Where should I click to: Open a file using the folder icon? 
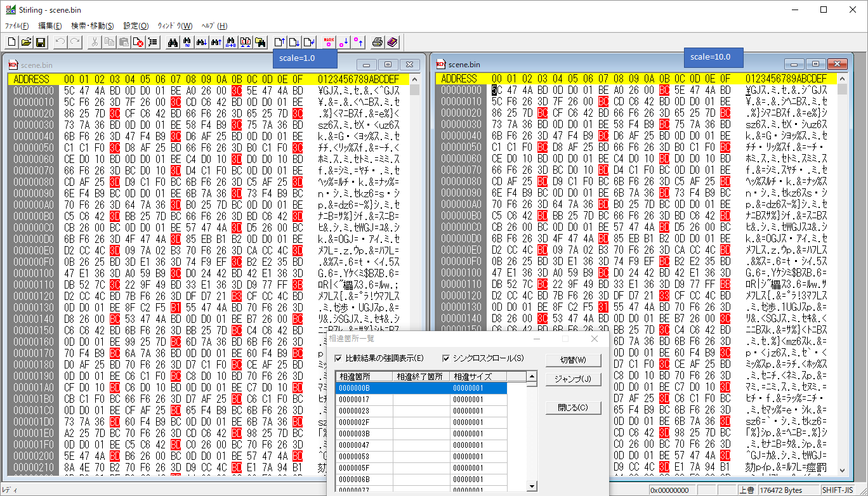coord(26,42)
